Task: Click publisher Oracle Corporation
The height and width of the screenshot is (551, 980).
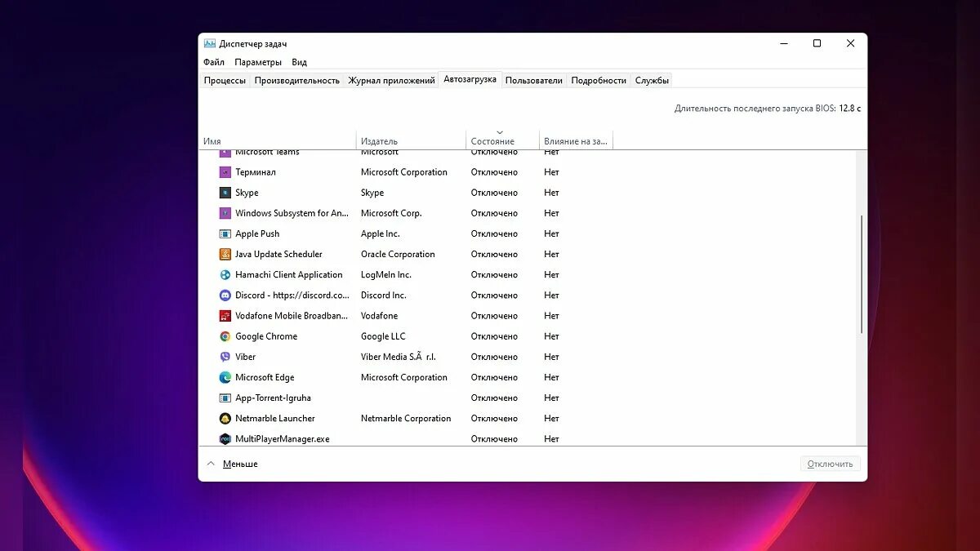Action: 398,254
